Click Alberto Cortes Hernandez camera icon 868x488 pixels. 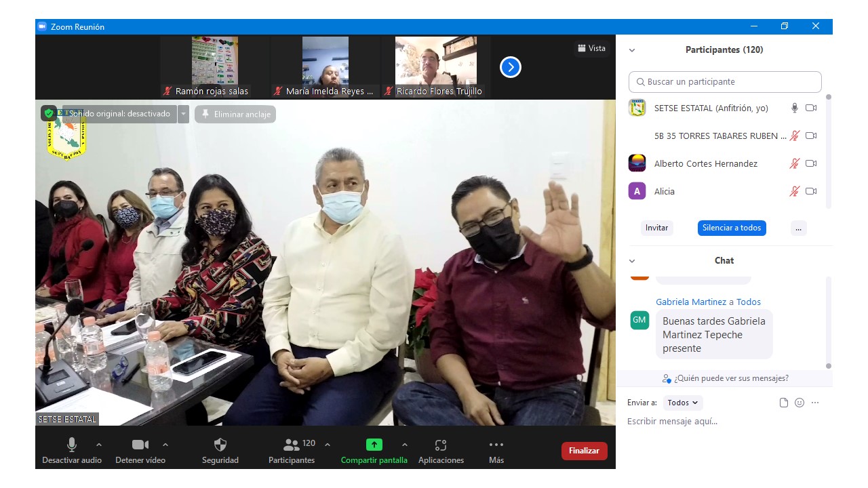point(811,163)
